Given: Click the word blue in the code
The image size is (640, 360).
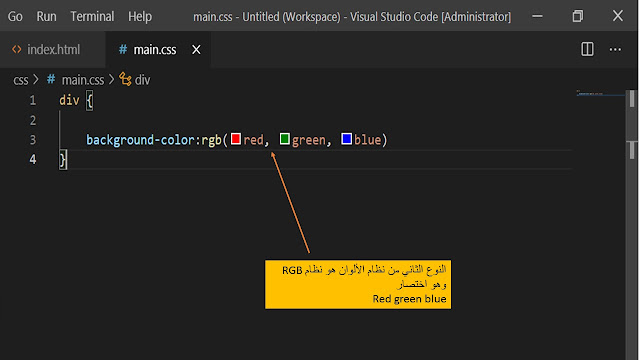Looking at the screenshot, I should click(367, 140).
